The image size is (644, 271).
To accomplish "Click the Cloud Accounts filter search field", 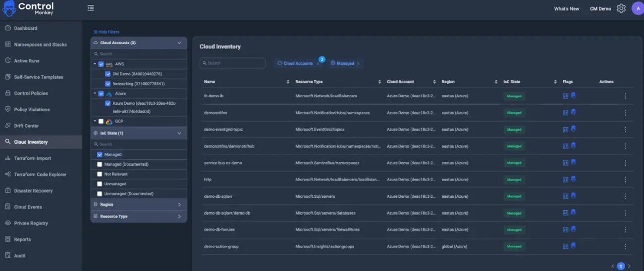I will [139, 54].
